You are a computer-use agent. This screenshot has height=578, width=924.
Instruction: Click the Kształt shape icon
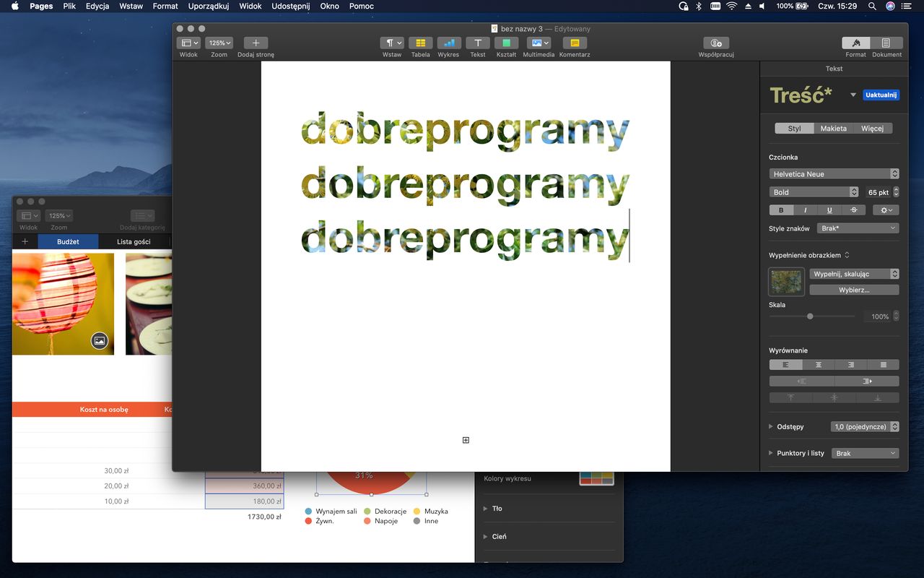[506, 43]
